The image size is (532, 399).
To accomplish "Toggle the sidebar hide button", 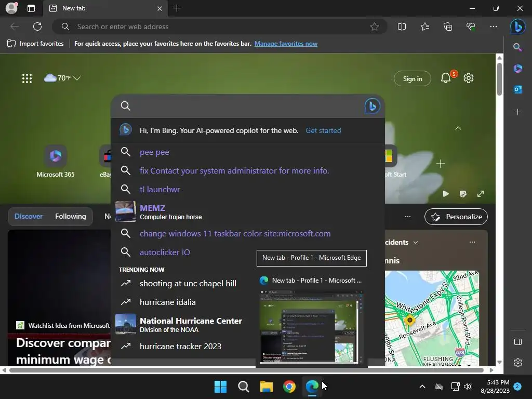I will click(518, 342).
